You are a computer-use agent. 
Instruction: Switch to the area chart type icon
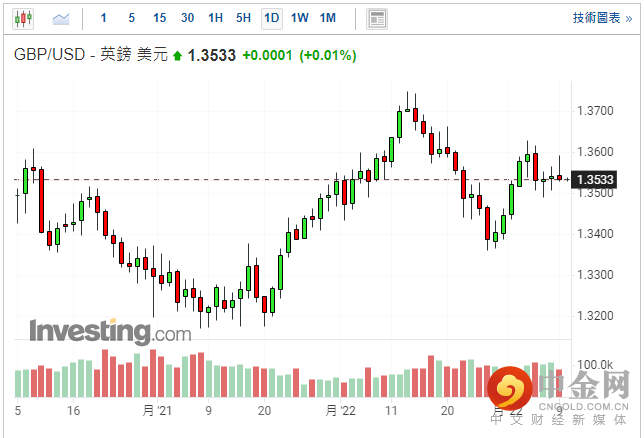[x=61, y=18]
